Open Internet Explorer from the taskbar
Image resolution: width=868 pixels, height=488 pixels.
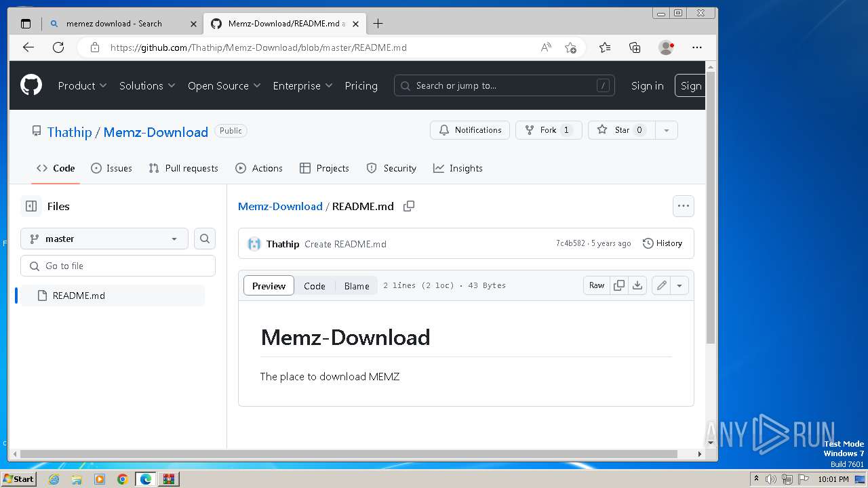(x=54, y=479)
